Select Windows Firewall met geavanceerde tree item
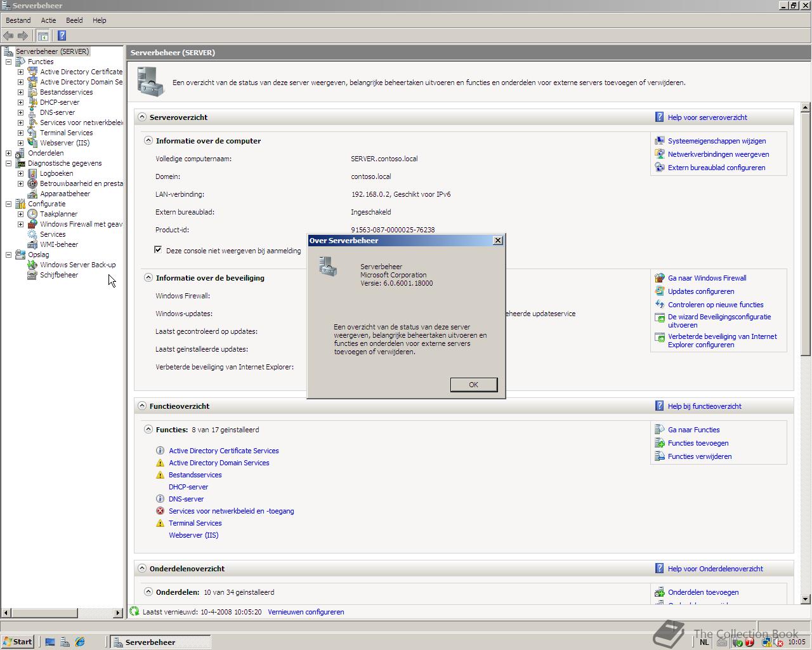Viewport: 812px width, 650px height. [81, 224]
